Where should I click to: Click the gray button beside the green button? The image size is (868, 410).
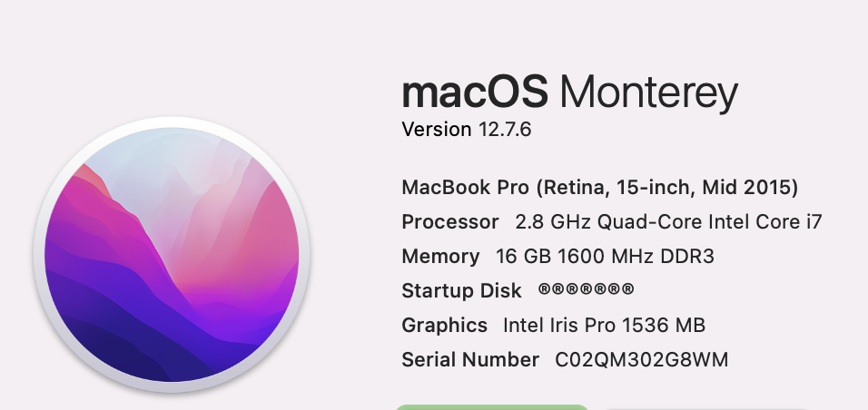click(x=703, y=408)
